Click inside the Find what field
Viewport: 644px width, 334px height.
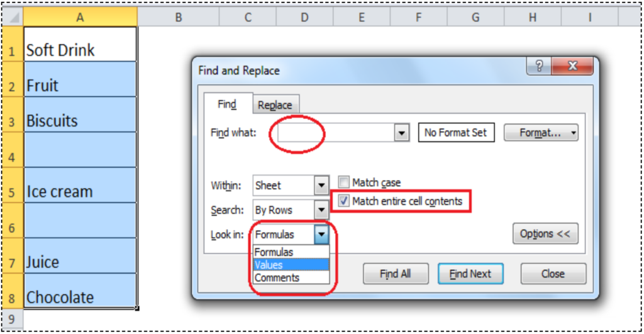[x=333, y=133]
